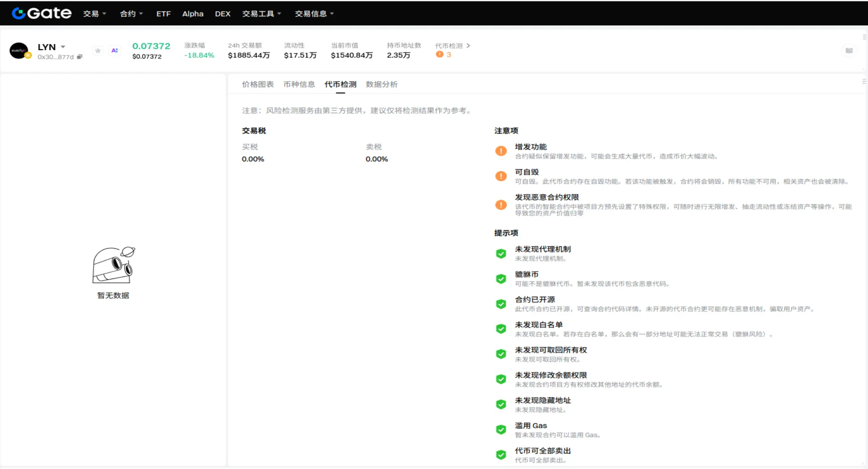This screenshot has height=469, width=868.
Task: Switch to the 数据分析 tab
Action: pos(381,84)
